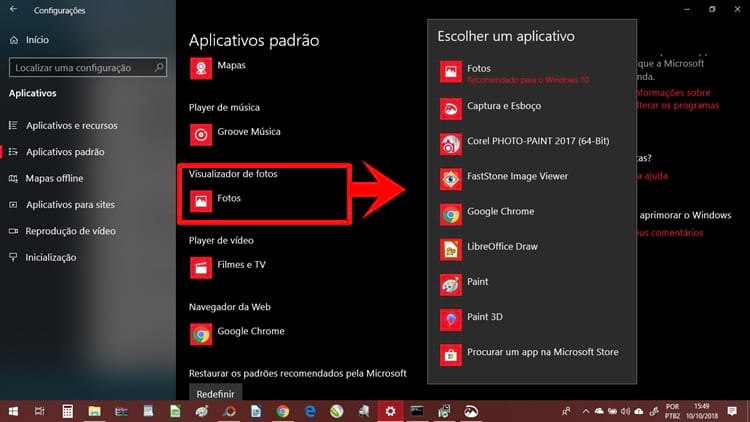Click Procurar um app na Microsoft Store
The height and width of the screenshot is (422, 750).
pos(540,352)
